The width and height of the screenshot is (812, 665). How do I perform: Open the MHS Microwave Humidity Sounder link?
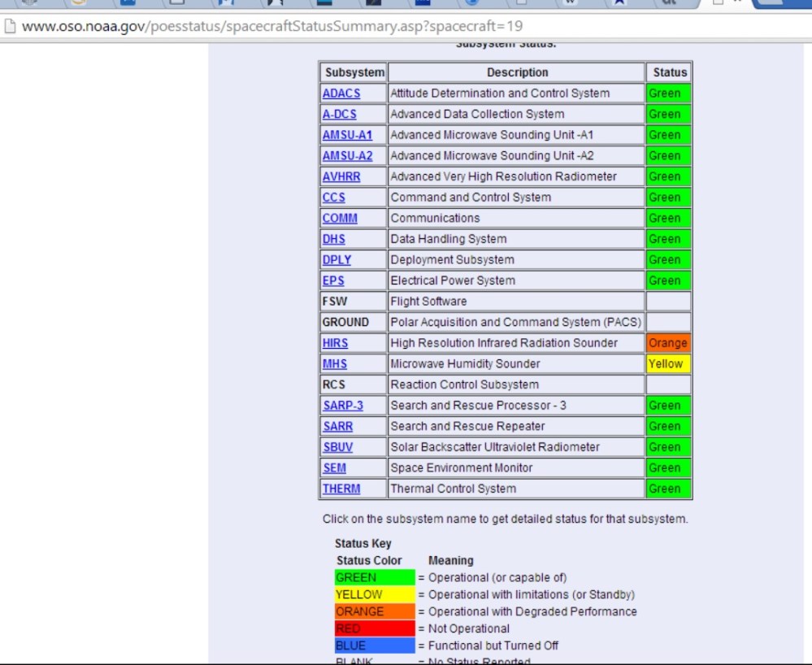(x=335, y=363)
